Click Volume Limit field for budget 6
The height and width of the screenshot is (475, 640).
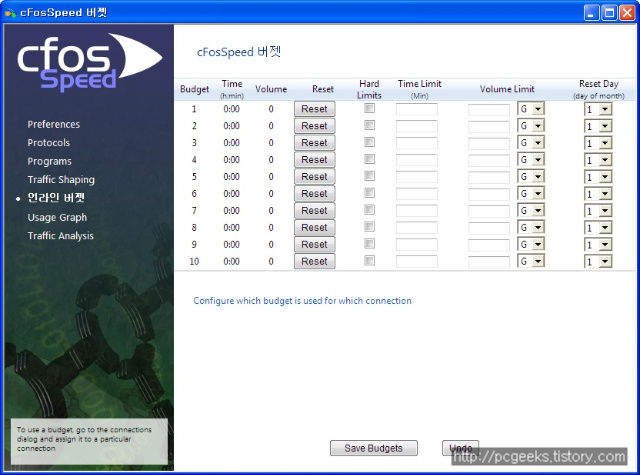tap(489, 194)
